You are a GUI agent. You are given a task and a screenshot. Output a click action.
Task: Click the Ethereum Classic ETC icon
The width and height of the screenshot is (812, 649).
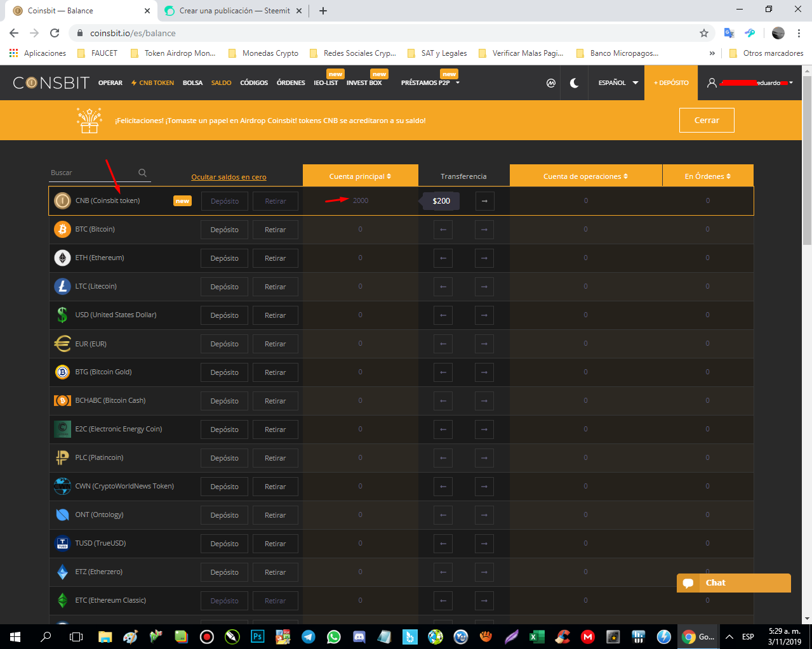(62, 600)
